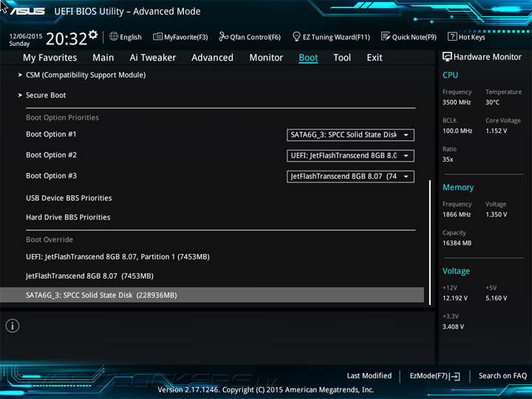Click the MyFavorite list icon
This screenshot has width=532, height=399.
click(x=157, y=36)
